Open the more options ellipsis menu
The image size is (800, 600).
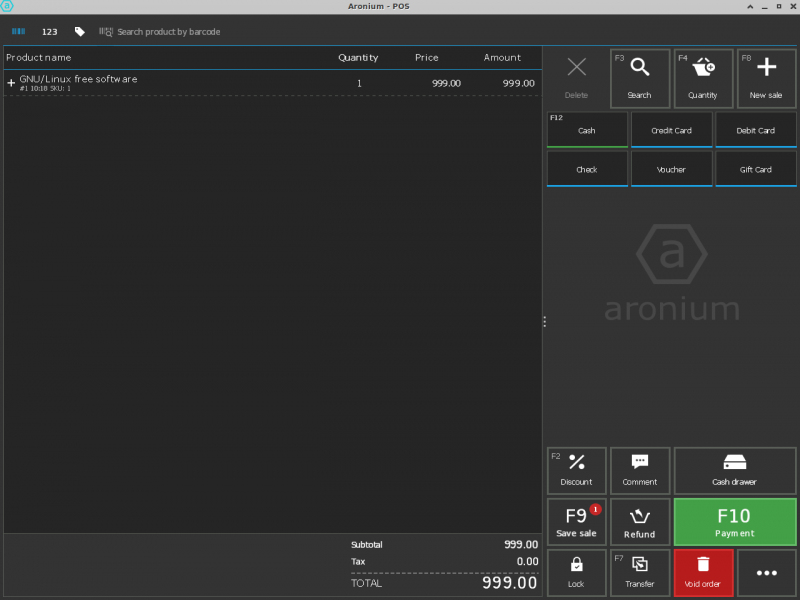(766, 573)
